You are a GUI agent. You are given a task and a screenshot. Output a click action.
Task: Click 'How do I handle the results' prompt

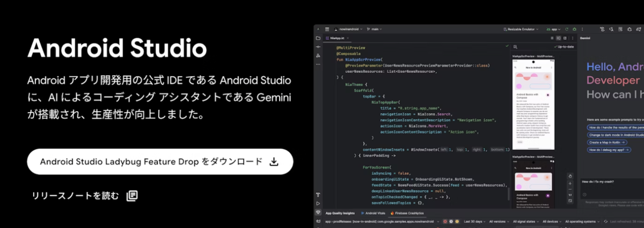[x=616, y=127]
